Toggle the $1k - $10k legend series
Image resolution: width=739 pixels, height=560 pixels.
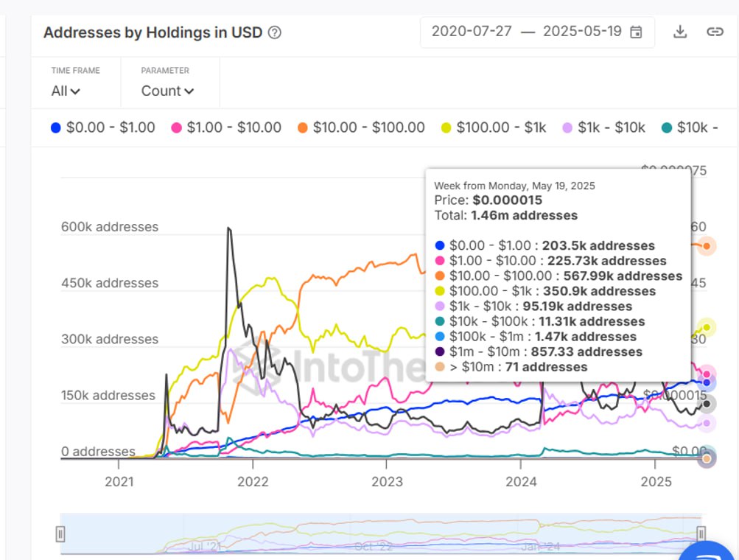click(x=603, y=127)
